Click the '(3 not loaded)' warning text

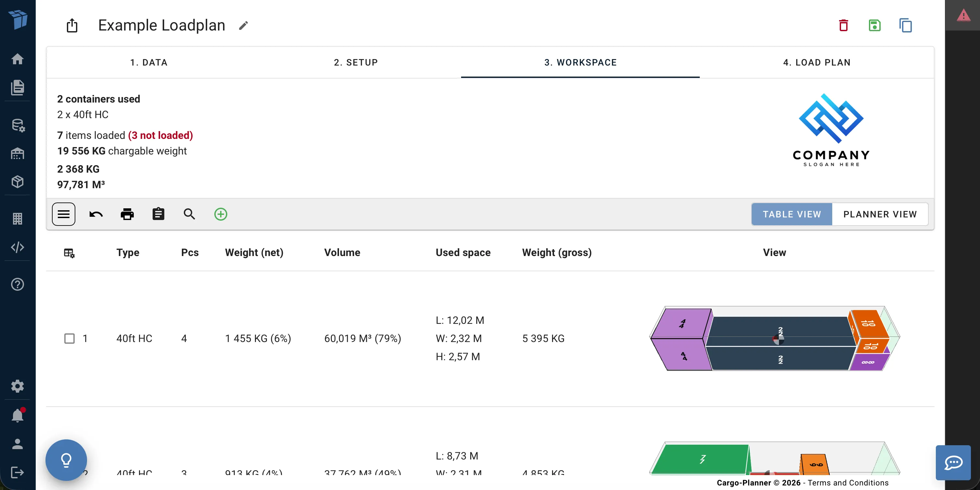click(x=160, y=135)
